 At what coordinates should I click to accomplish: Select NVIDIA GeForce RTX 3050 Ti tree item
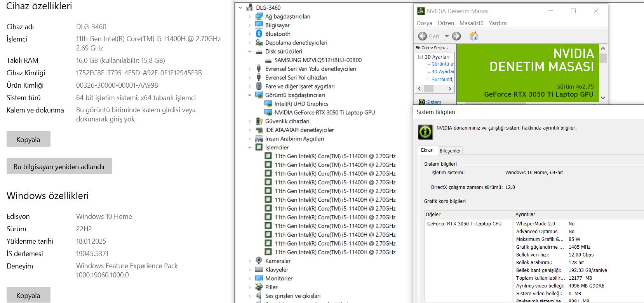(x=324, y=113)
